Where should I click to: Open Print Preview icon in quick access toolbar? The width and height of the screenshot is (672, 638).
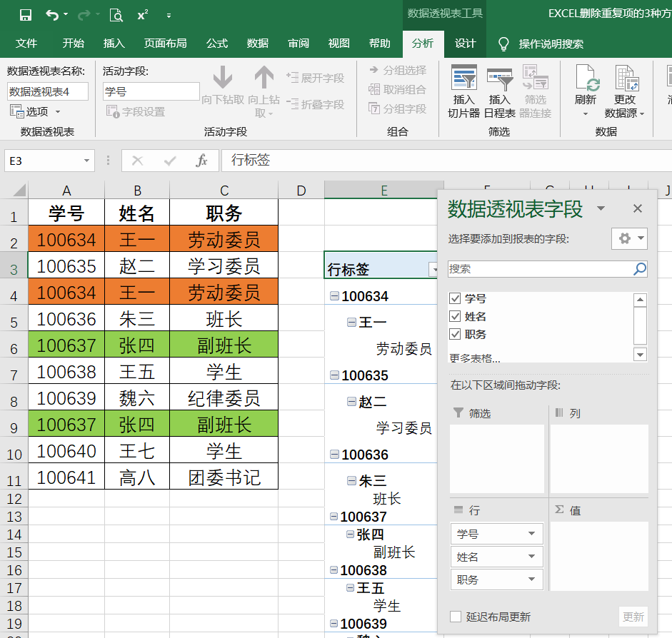tap(116, 16)
